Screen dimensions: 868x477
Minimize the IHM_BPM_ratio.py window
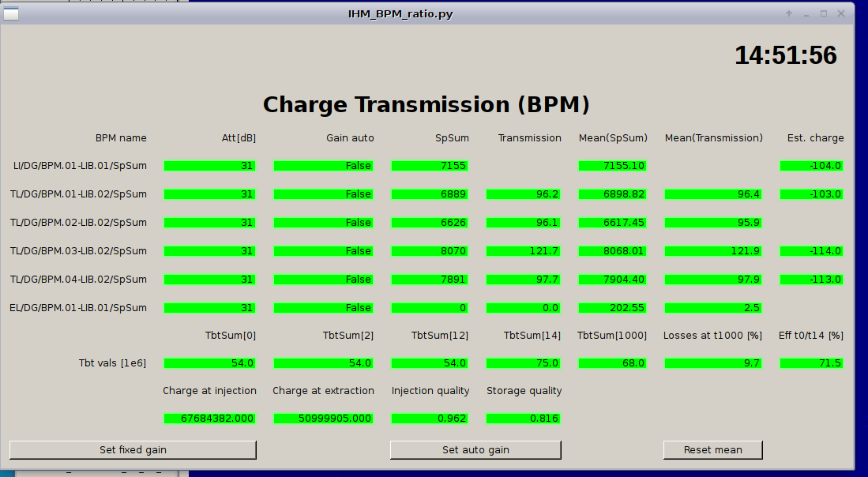tap(806, 14)
